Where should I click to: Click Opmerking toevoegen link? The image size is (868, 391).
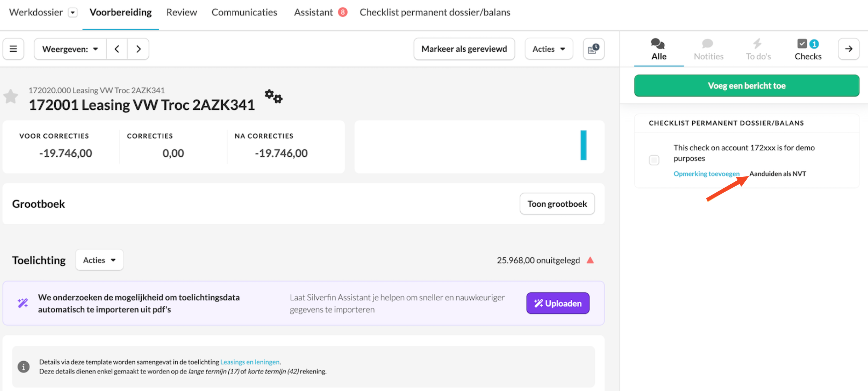(x=706, y=174)
